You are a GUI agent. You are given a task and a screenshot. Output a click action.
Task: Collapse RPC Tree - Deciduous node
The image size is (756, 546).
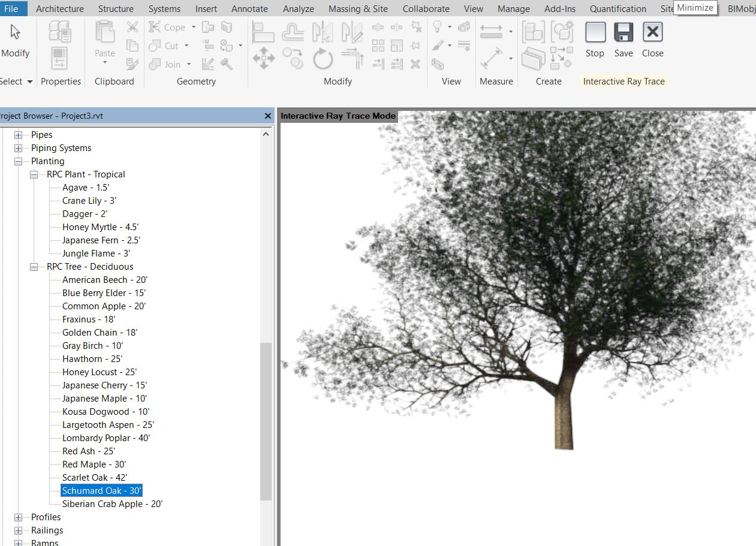34,267
